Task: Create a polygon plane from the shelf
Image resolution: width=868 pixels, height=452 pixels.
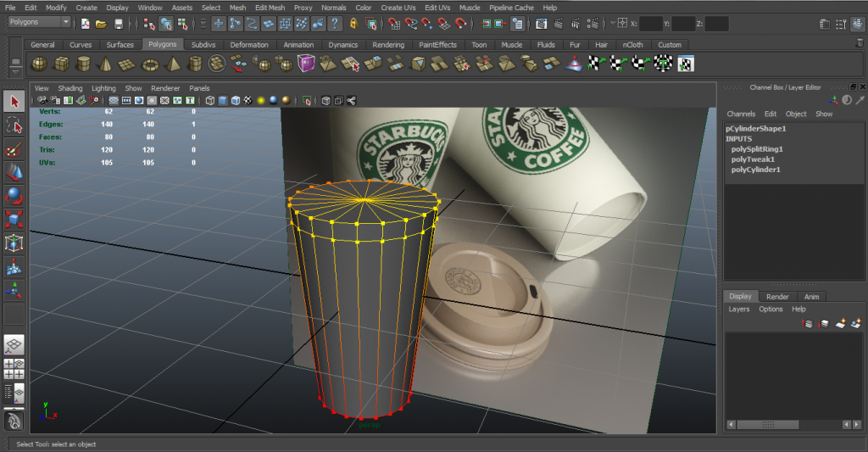Action: [127, 64]
